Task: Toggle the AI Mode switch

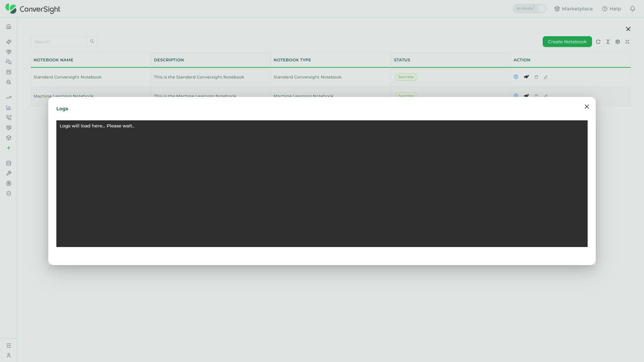Action: coord(529,9)
